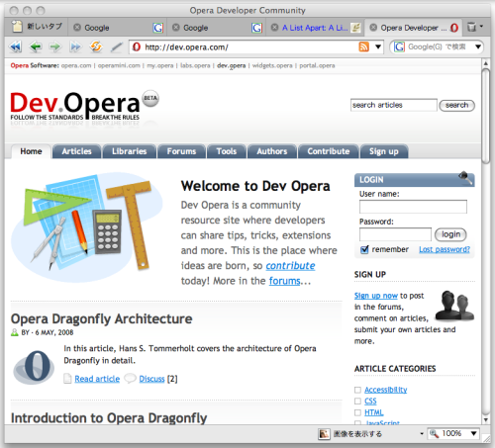The width and height of the screenshot is (495, 448).
Task: Open the Discuss link
Action: pos(151,379)
